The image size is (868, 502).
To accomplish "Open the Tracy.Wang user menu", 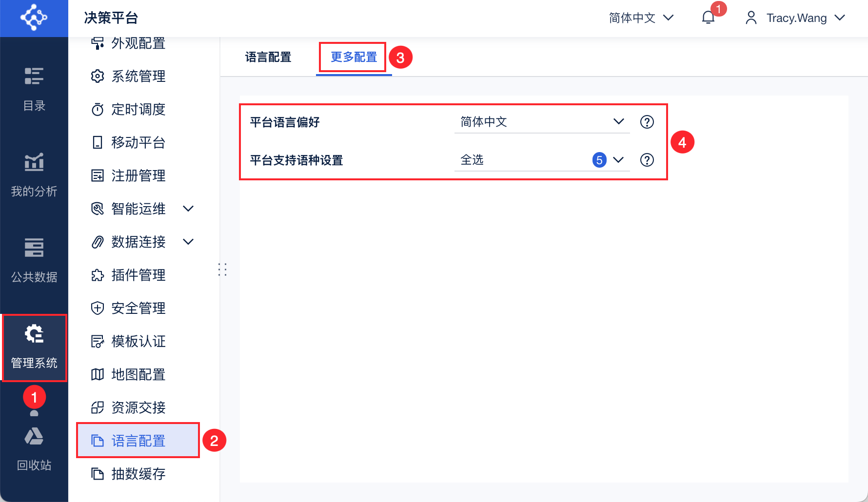I will tap(795, 18).
